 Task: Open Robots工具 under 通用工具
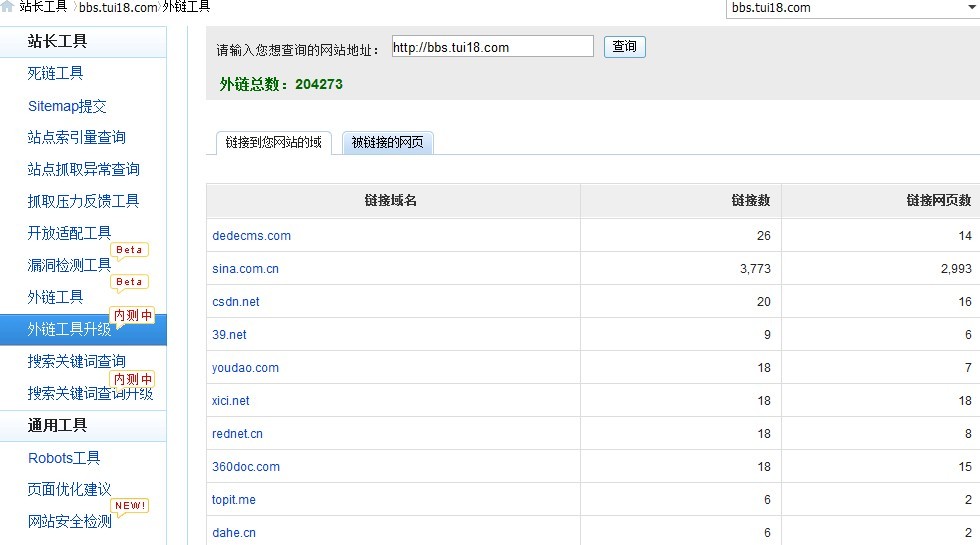pos(64,458)
